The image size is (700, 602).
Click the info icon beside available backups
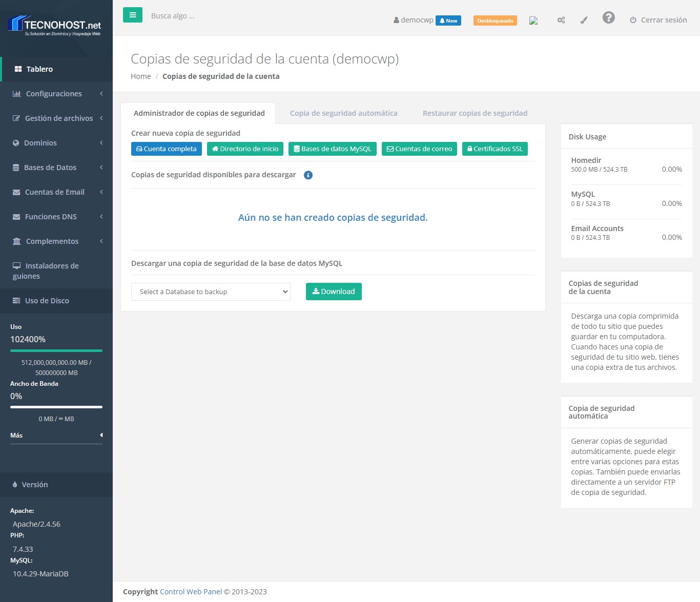(308, 175)
